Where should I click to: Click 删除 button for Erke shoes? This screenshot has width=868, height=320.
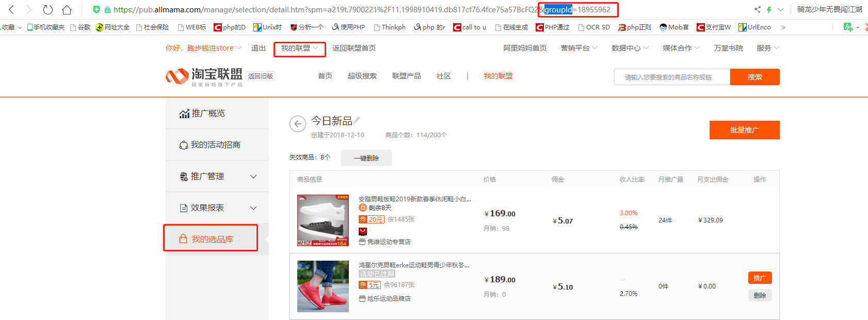(760, 295)
